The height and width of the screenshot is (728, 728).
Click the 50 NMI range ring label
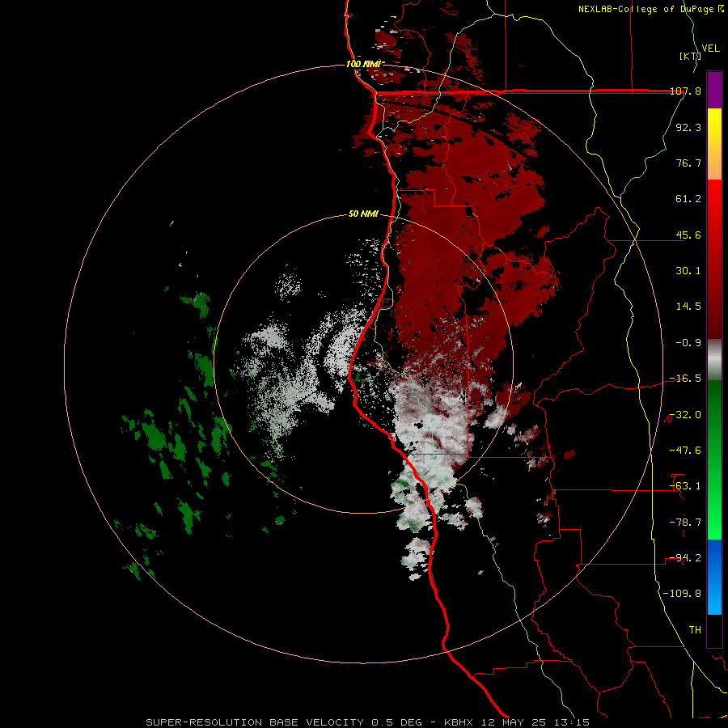click(x=363, y=214)
